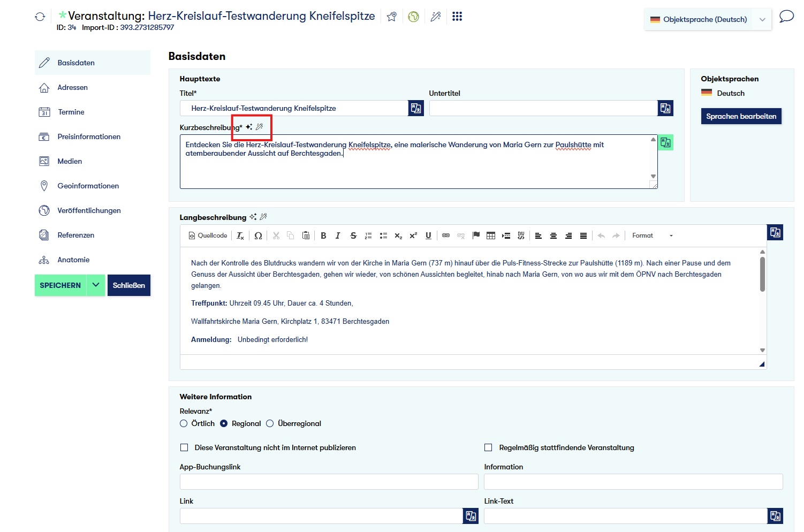Check 'Diese Veranstaltung nicht im Internet publizieren'
Image resolution: width=804 pixels, height=532 pixels.
[x=185, y=447]
